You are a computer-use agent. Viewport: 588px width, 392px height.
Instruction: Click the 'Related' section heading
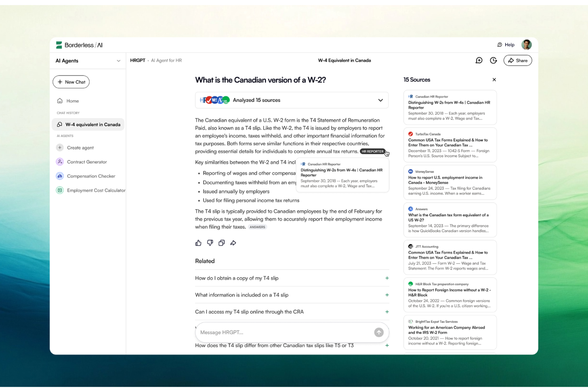point(205,261)
